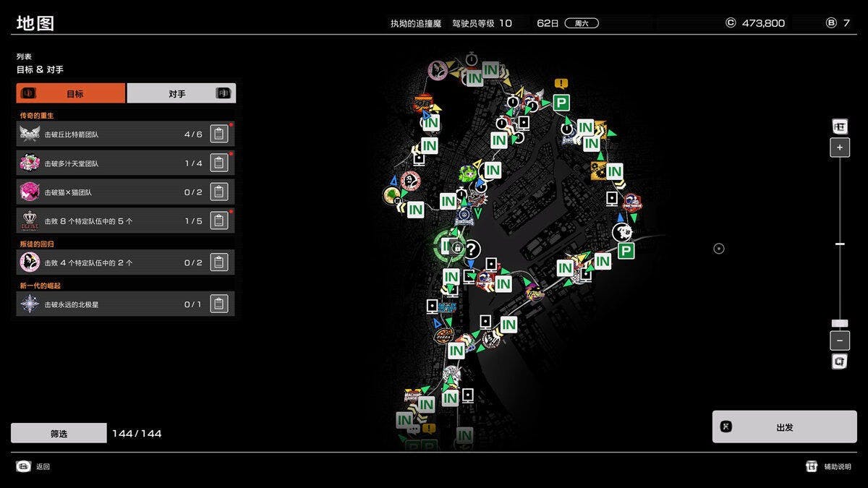Open clipboard for 击败 4 个特定队伍中的 2 个
868x488 pixels.
coord(219,262)
